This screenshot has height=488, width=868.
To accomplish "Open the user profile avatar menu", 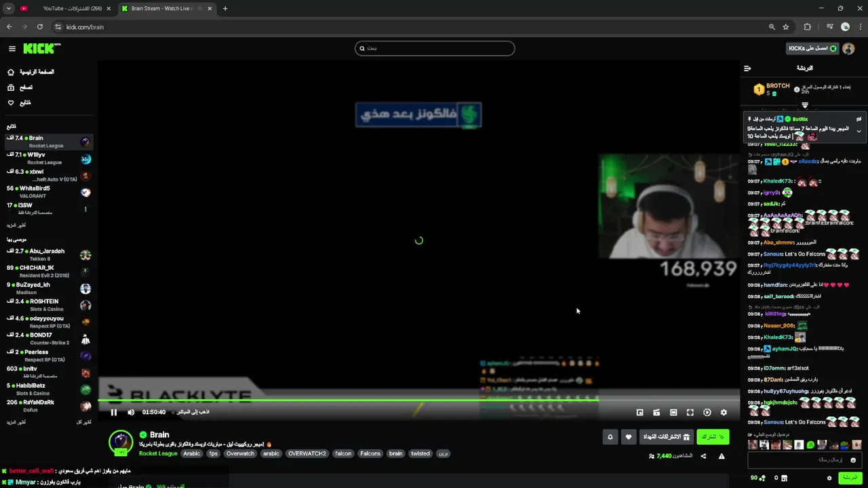I will 848,48.
